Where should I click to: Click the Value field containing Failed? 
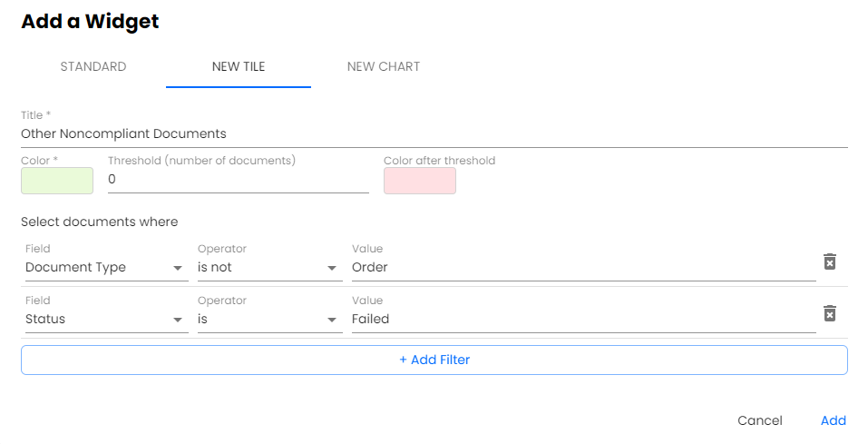[583, 320]
